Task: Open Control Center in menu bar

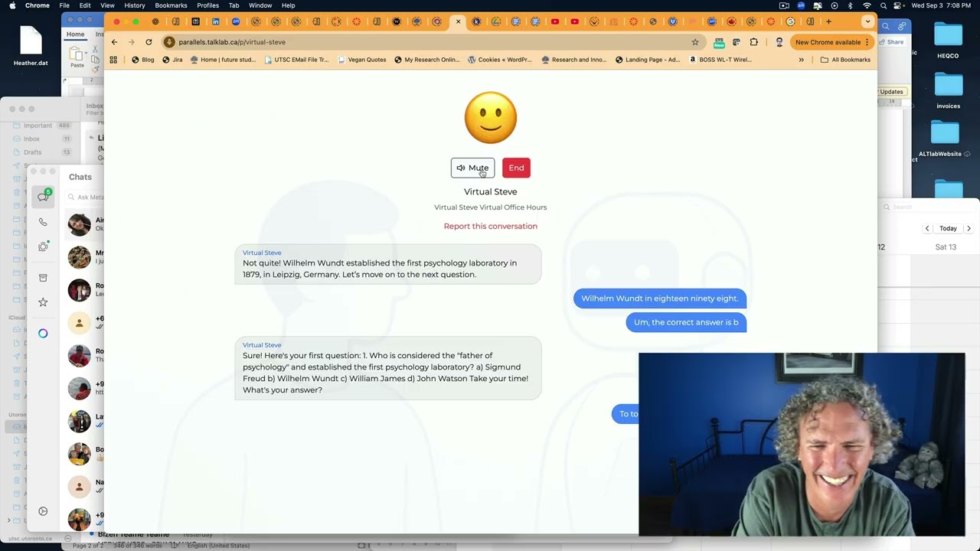Action: click(x=899, y=5)
